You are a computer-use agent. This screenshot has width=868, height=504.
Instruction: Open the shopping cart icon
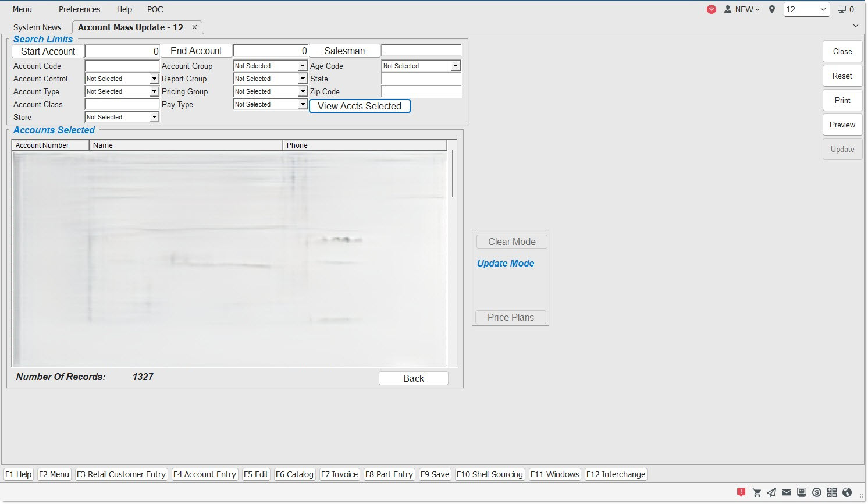(x=756, y=492)
